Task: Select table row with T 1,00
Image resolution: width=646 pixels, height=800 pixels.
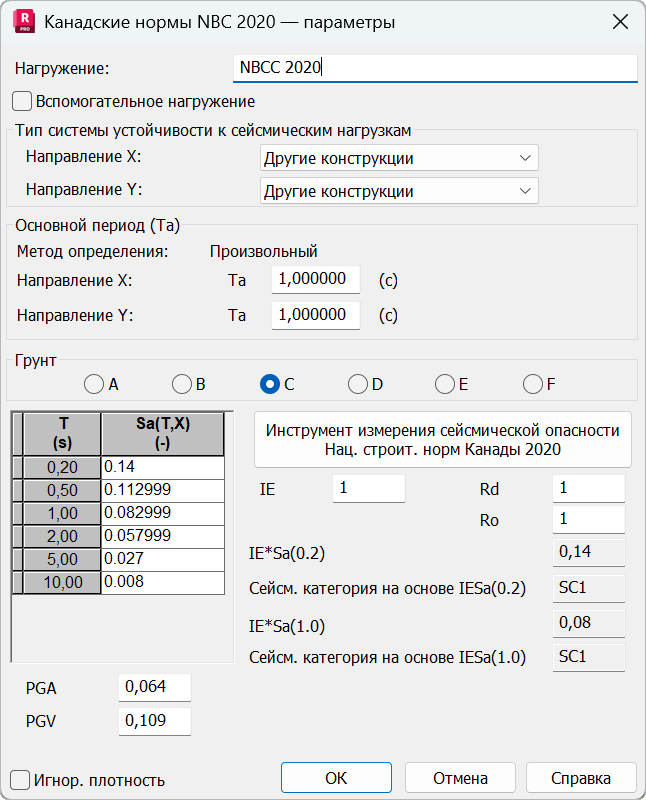Action: 62,513
